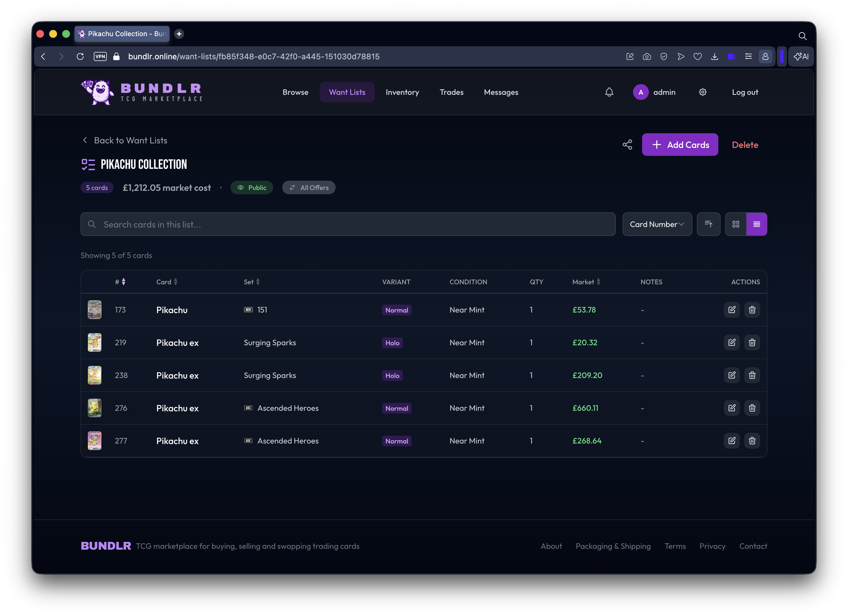Open the browser profile icon

click(765, 56)
